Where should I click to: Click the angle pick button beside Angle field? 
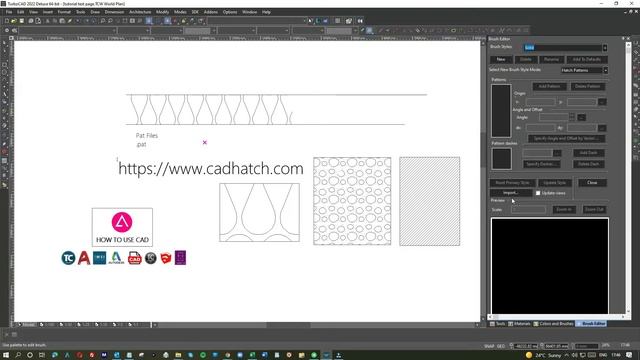pos(582,118)
